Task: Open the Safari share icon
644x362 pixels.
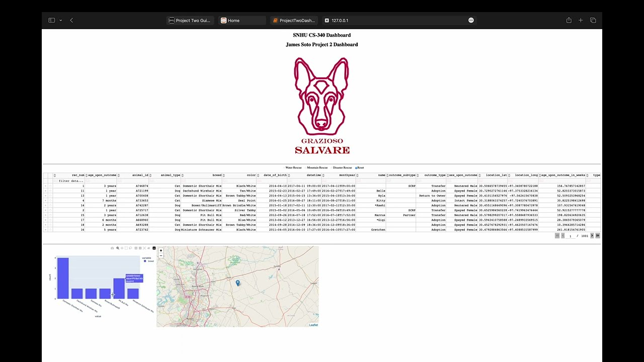Action: (569, 20)
